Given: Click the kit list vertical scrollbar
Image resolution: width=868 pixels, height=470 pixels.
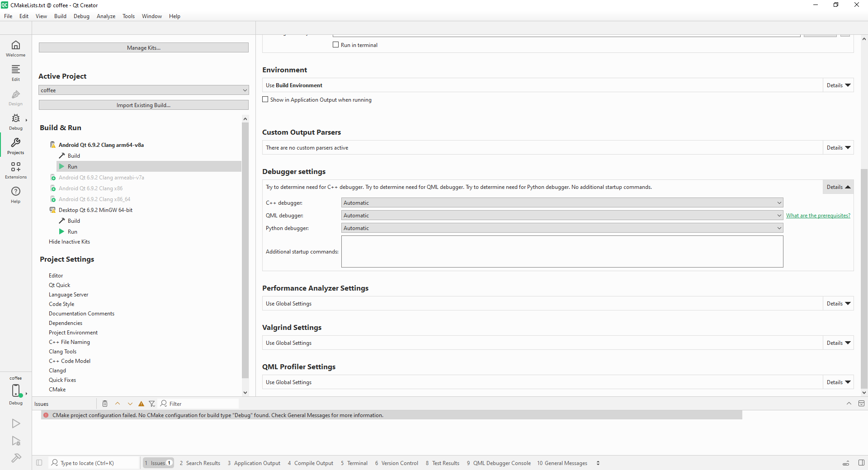Looking at the screenshot, I should click(245, 250).
